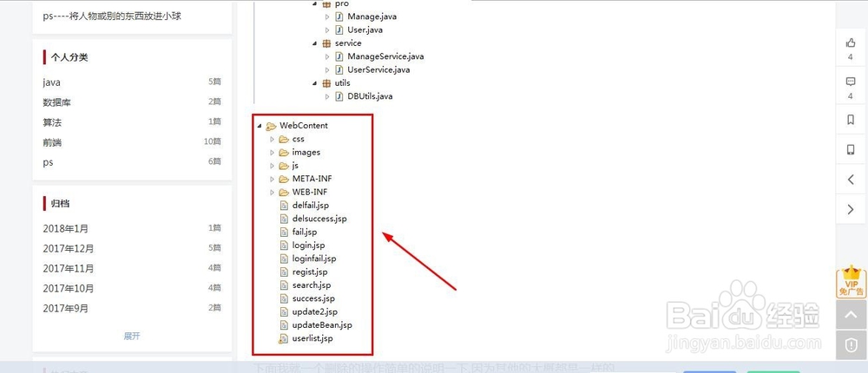Image resolution: width=868 pixels, height=373 pixels.
Task: Click the css folder icon
Action: coord(284,139)
